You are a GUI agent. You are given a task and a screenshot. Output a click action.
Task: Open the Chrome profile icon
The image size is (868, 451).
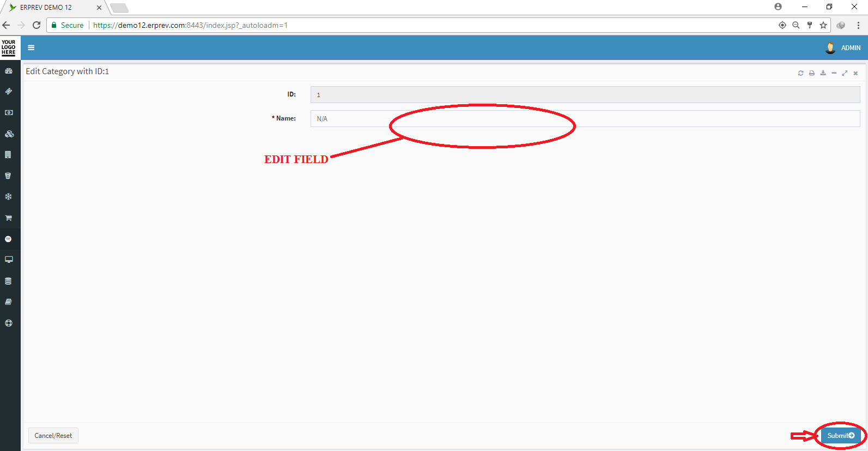point(778,7)
